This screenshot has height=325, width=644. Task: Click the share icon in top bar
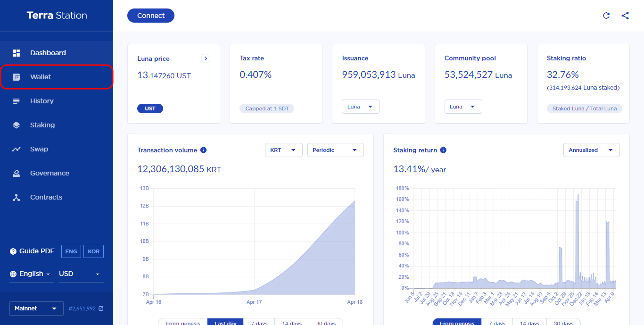625,16
